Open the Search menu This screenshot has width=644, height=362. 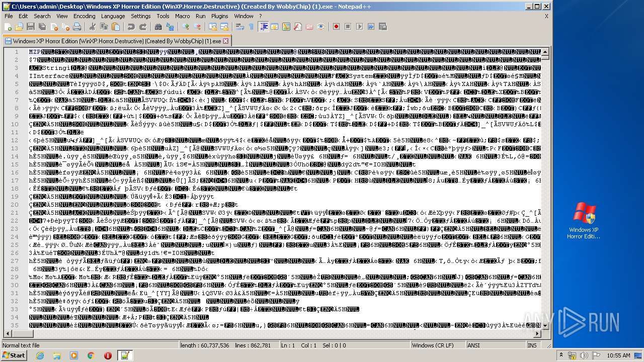point(42,16)
